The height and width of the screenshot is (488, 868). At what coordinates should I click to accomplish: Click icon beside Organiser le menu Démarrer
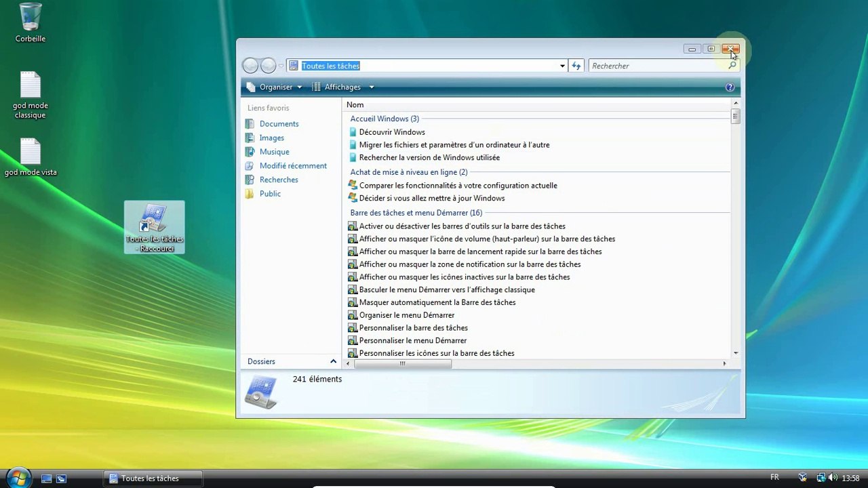tap(353, 315)
